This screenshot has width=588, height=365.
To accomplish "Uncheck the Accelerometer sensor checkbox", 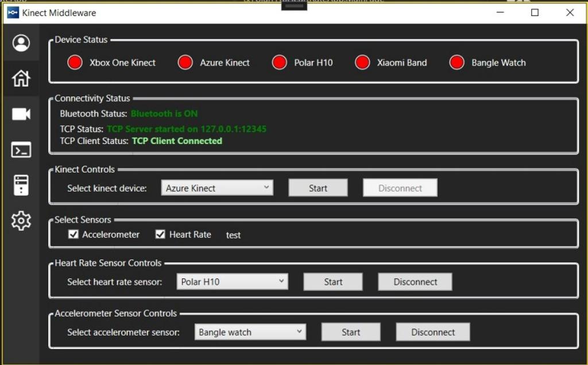I will click(x=73, y=234).
